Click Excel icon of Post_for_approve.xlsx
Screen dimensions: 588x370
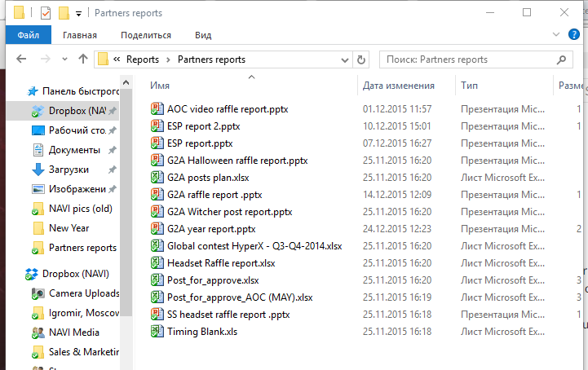157,280
